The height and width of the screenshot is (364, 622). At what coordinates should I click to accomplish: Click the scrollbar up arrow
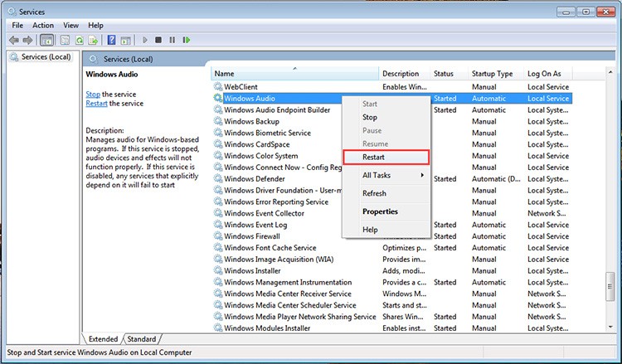610,72
